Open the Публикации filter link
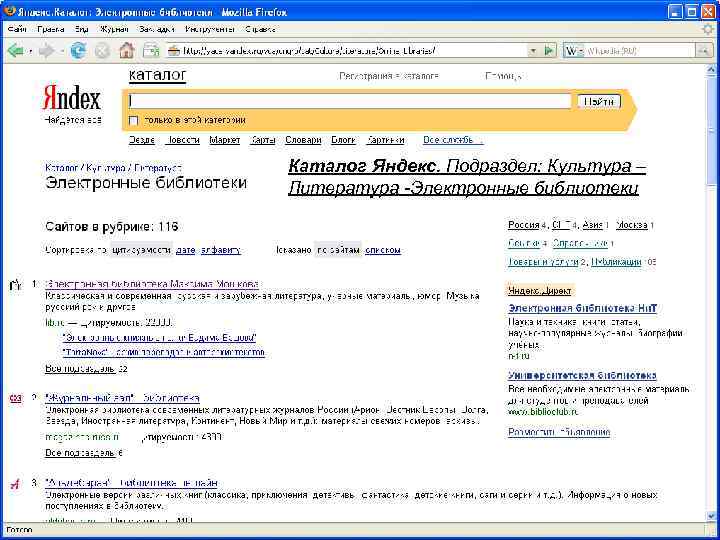This screenshot has height=540, width=720. point(616,262)
